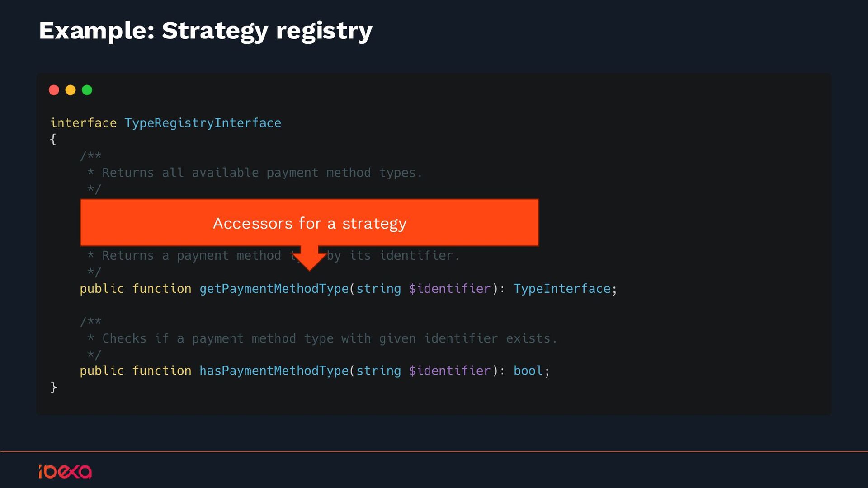
Task: Click the closing curly brace of interface
Action: click(53, 387)
